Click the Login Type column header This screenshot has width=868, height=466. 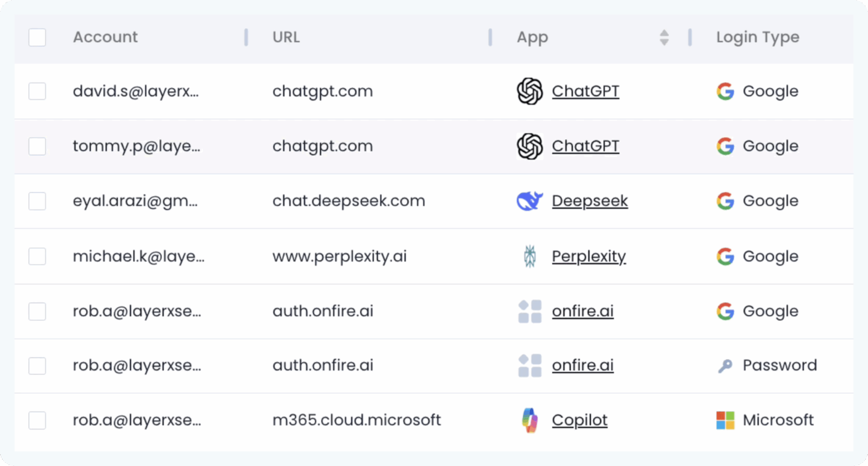coord(758,37)
